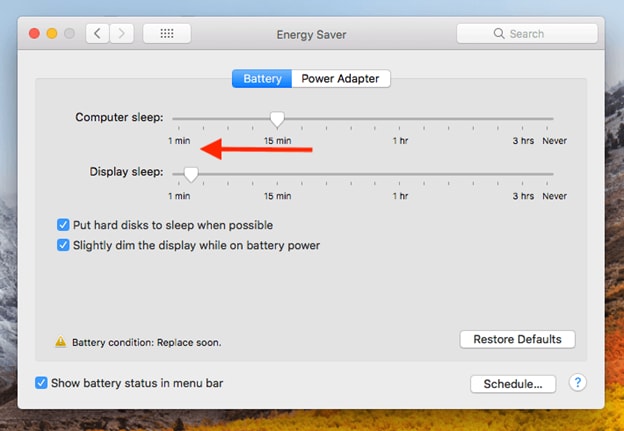Viewport: 624px width, 431px height.
Task: Switch to the Battery tab
Action: (x=262, y=78)
